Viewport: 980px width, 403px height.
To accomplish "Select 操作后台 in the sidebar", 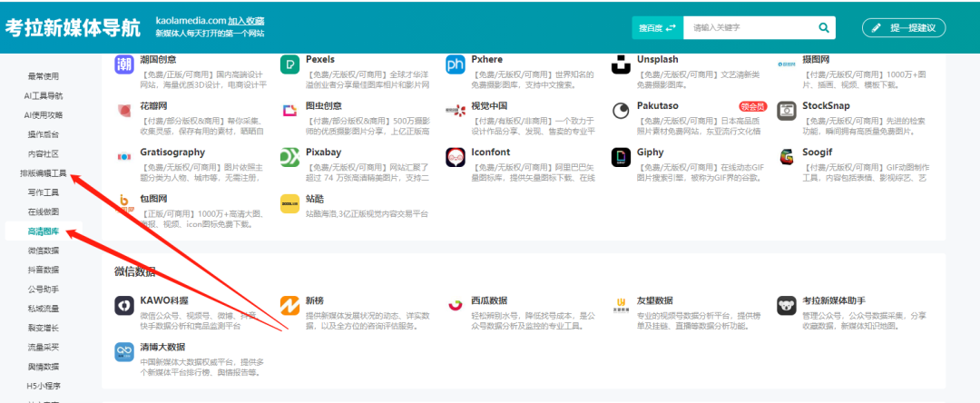I will point(44,134).
